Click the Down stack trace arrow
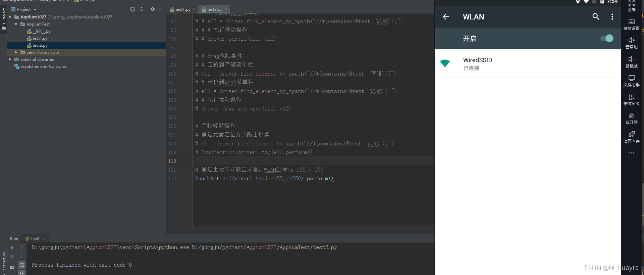644x275 pixels. click(22, 257)
